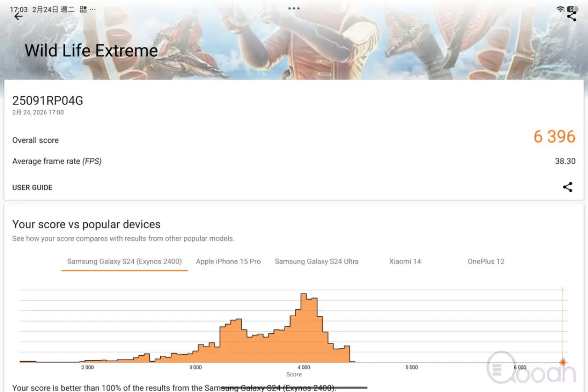Viewport: 588px width, 392px height.
Task: Tap the status bar clock showing 17:03
Action: coord(19,9)
